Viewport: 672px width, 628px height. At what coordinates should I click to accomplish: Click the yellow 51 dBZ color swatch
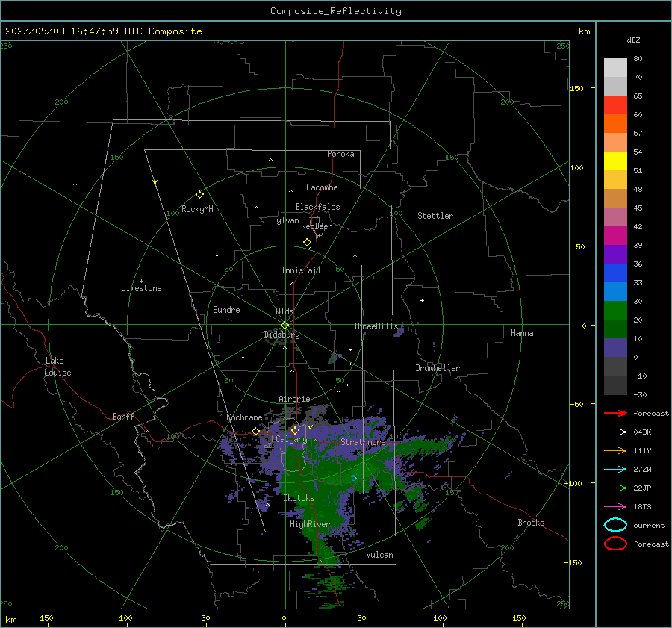615,161
